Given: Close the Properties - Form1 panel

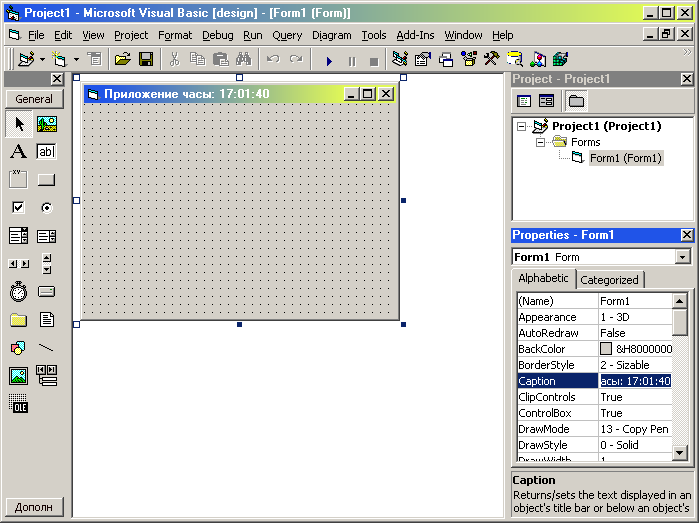Looking at the screenshot, I should [687, 235].
